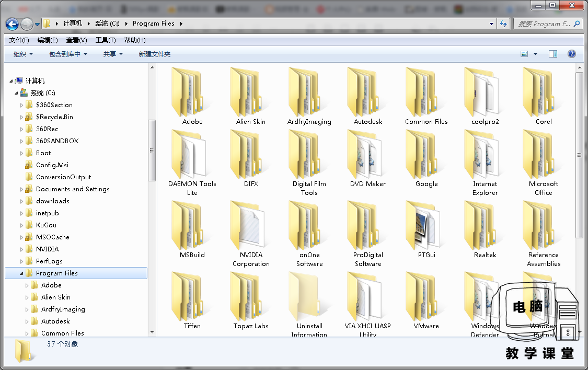Select the DVD Maker folder icon
This screenshot has width=588, height=370.
364,154
